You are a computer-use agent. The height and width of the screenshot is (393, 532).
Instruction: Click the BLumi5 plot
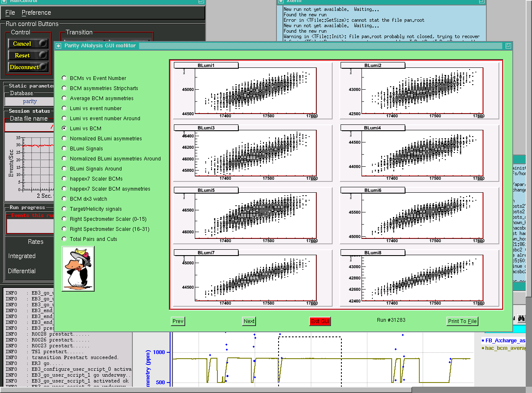click(253, 215)
